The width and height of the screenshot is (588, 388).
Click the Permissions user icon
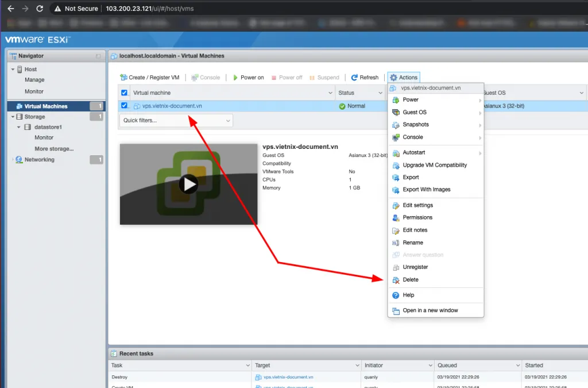[x=396, y=218]
